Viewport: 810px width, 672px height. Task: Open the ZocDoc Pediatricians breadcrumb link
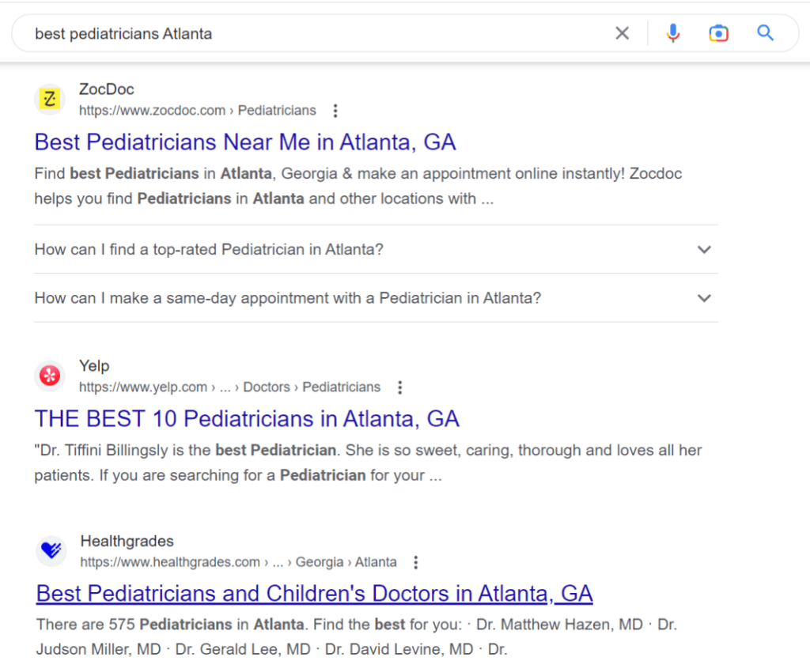(x=276, y=111)
